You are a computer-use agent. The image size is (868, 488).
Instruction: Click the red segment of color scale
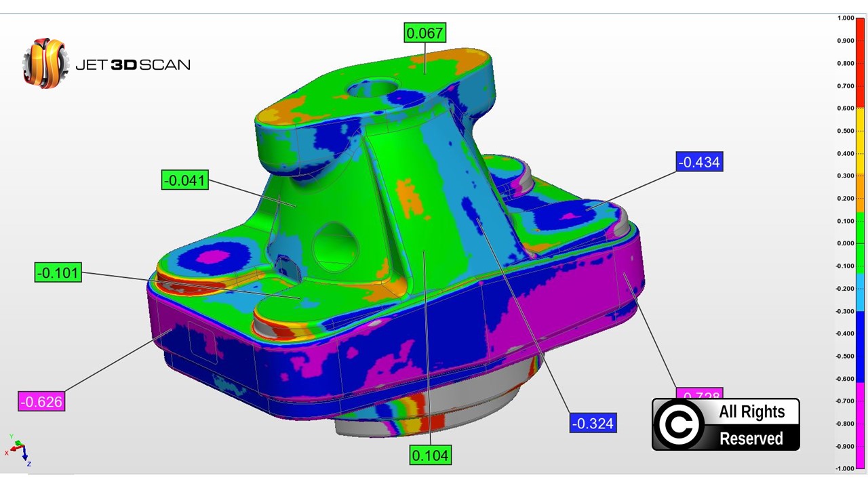860,62
